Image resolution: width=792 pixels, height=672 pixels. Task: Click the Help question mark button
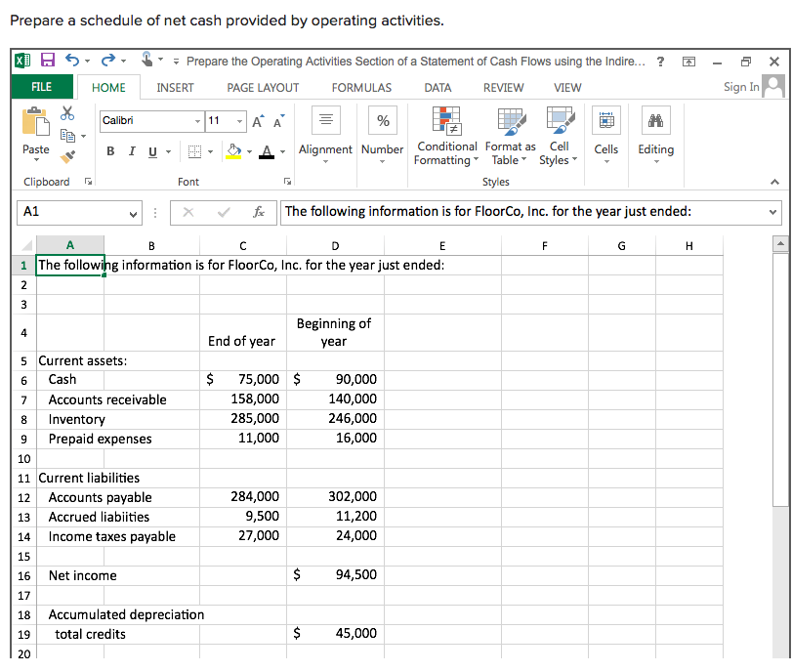pyautogui.click(x=659, y=61)
